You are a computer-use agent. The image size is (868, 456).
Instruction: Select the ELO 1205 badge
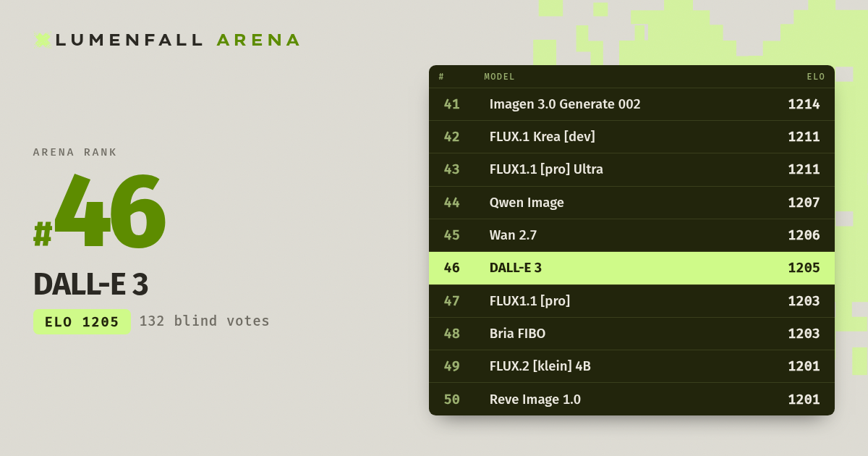point(82,322)
